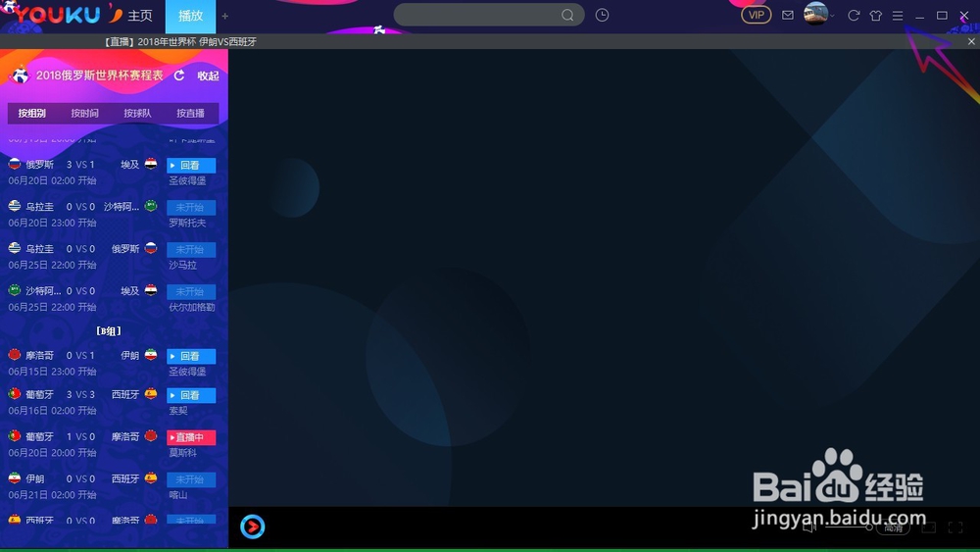Close the 伊朗VS西班牙 live title bar
980x552 pixels.
tap(971, 41)
